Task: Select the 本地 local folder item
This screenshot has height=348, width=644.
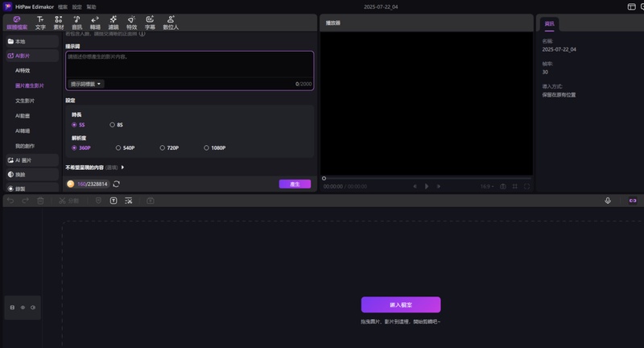Action: [32, 42]
